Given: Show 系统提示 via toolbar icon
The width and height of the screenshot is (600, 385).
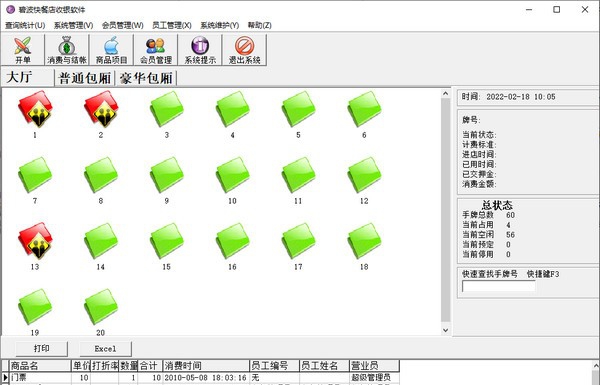Looking at the screenshot, I should pos(200,50).
